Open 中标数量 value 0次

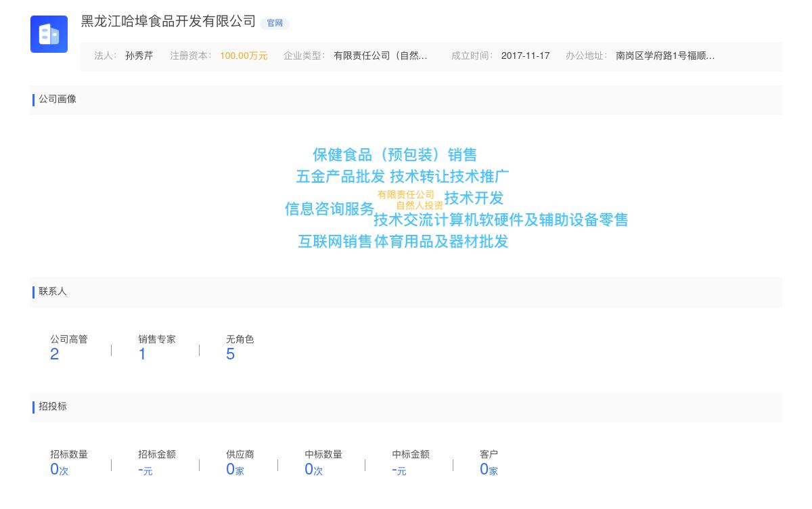[x=314, y=469]
